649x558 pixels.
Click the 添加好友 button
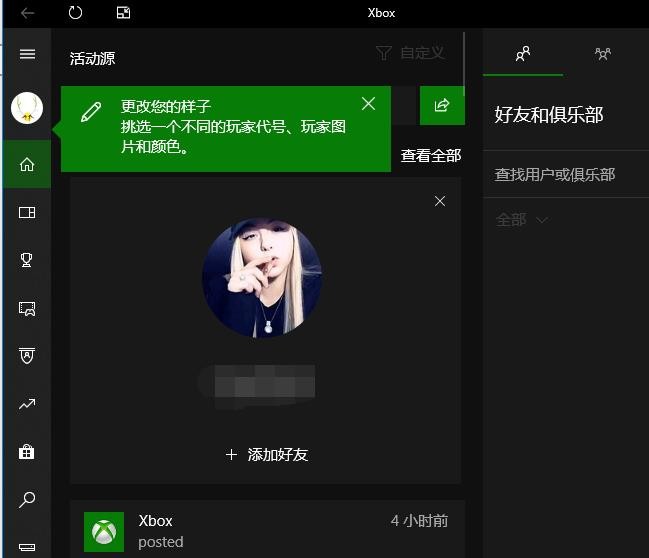tap(266, 454)
